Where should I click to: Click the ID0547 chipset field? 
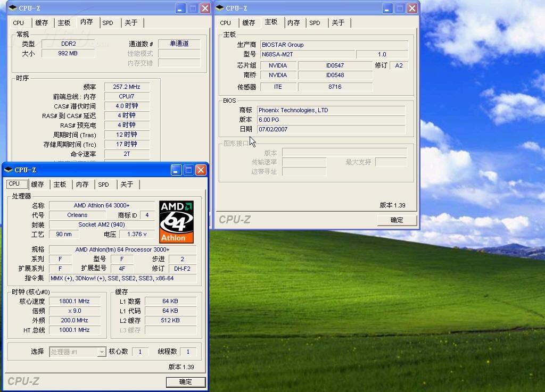tap(335, 65)
